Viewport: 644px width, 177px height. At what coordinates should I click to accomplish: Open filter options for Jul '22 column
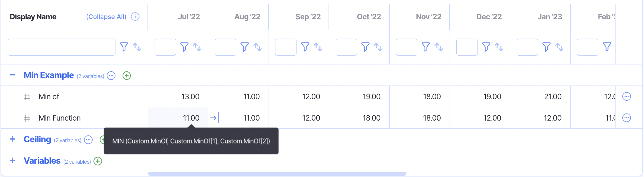[184, 47]
